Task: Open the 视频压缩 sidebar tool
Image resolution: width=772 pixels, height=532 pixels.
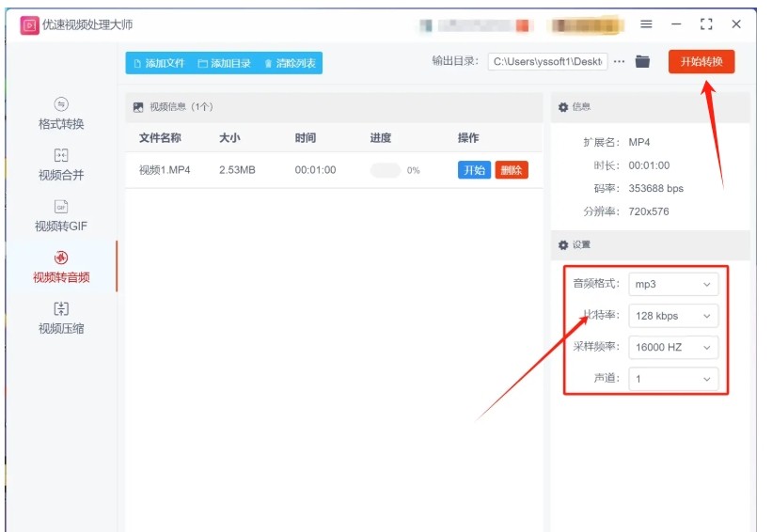Action: point(61,308)
